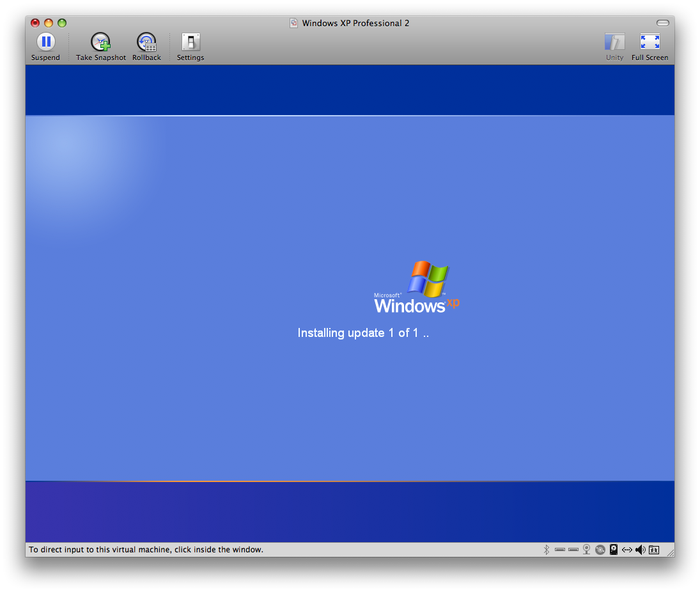Image resolution: width=700 pixels, height=592 pixels.
Task: Click the webcam device icon
Action: [587, 550]
